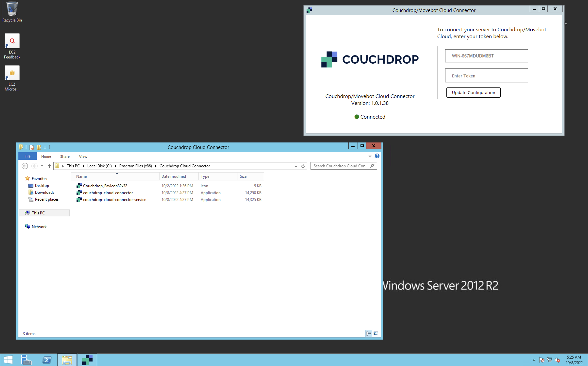This screenshot has height=366, width=588.
Task: Open the Share ribbon tab
Action: [x=65, y=156]
